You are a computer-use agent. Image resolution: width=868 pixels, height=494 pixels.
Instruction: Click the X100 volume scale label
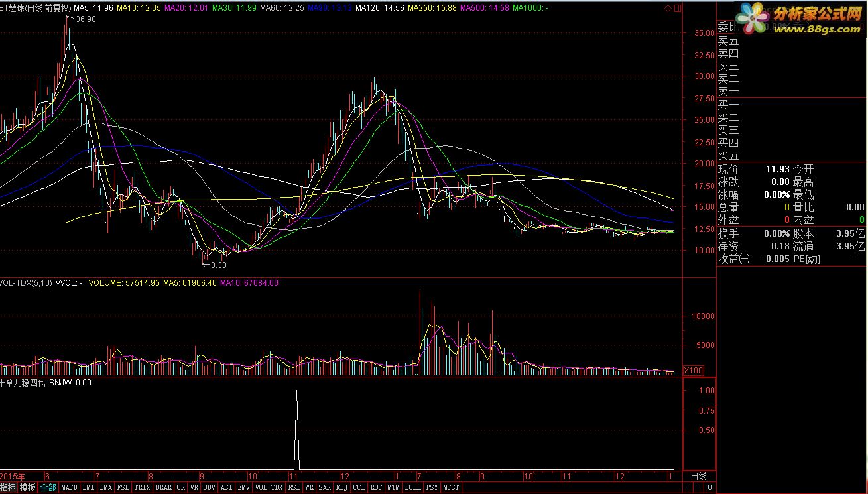click(693, 370)
